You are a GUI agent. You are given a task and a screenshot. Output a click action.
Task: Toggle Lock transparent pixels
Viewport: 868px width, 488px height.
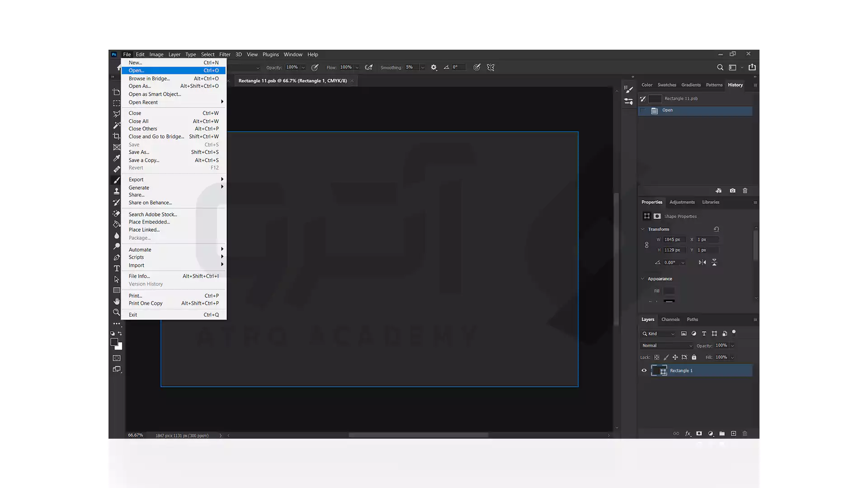[x=657, y=357]
